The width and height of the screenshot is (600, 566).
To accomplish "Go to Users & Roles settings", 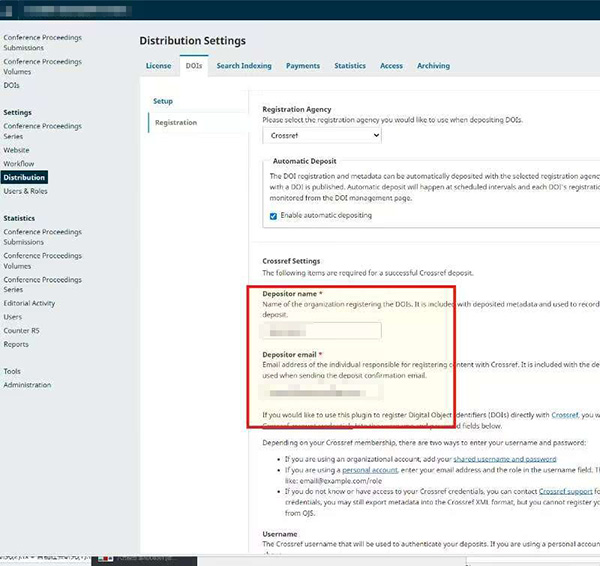I will pyautogui.click(x=25, y=191).
